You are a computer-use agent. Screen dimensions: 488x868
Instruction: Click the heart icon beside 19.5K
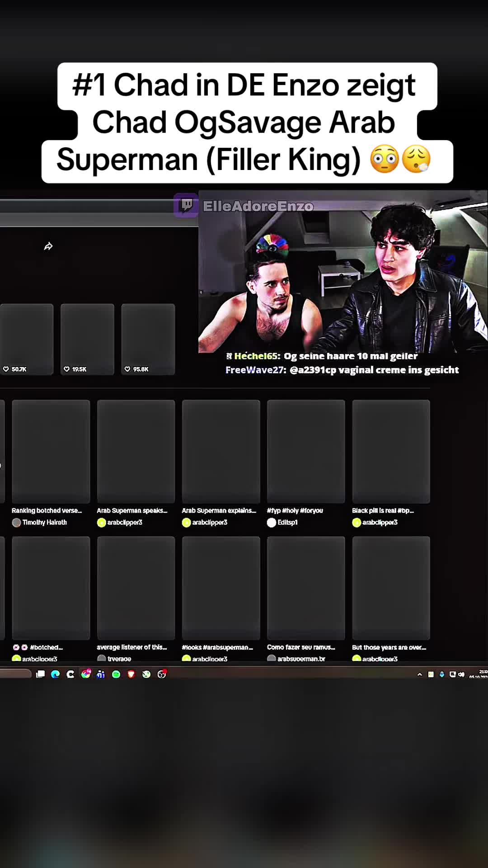[x=66, y=369]
